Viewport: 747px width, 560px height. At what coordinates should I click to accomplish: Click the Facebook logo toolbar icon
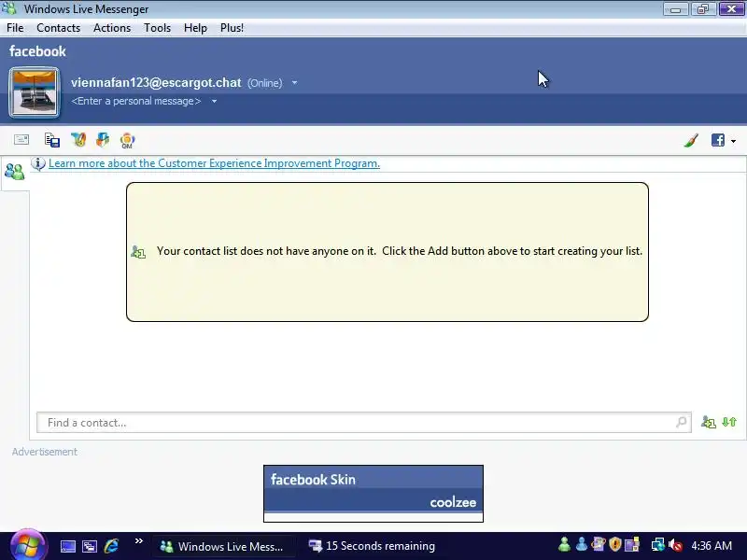(718, 140)
